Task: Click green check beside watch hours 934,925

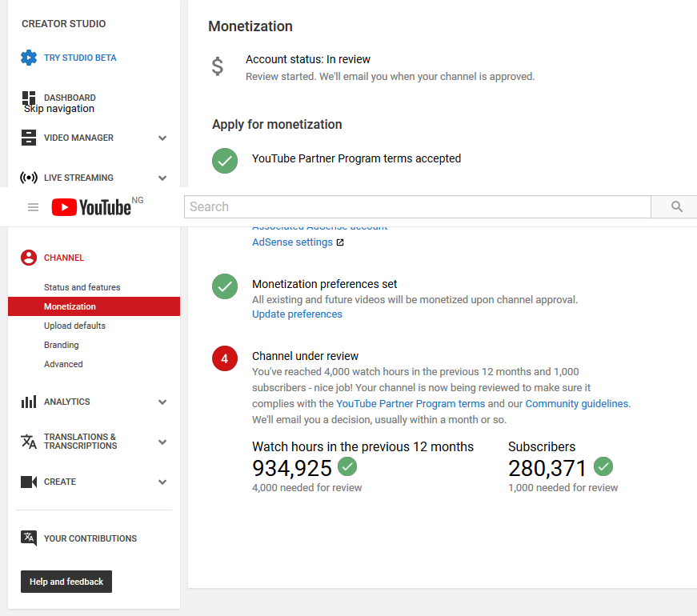Action: [347, 466]
